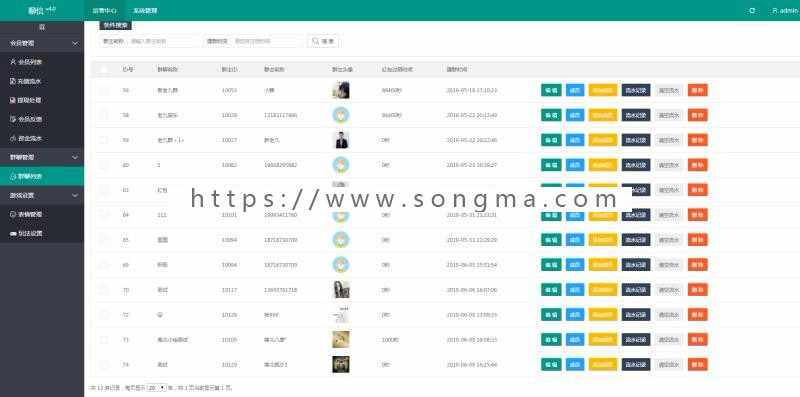
Task: Focus the 创建时间 date input field
Action: pyautogui.click(x=266, y=41)
